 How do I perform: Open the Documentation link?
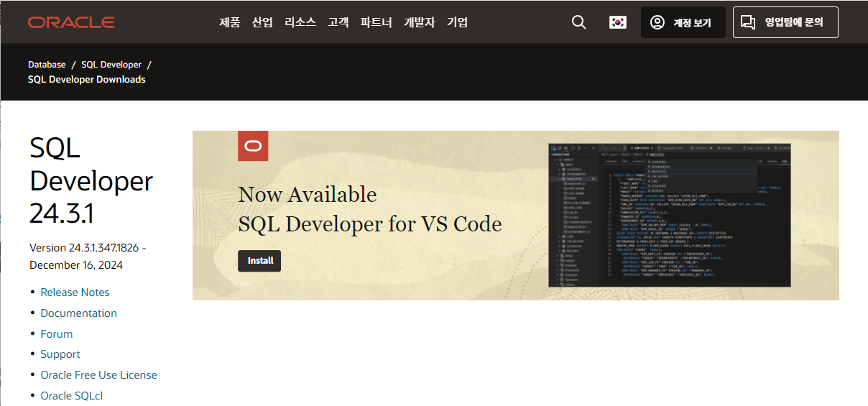78,313
